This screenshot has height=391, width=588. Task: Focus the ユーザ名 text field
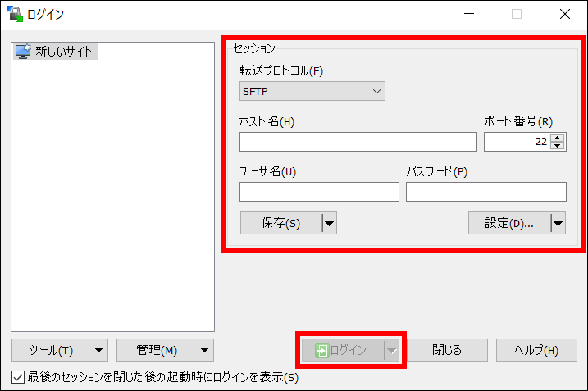[319, 192]
